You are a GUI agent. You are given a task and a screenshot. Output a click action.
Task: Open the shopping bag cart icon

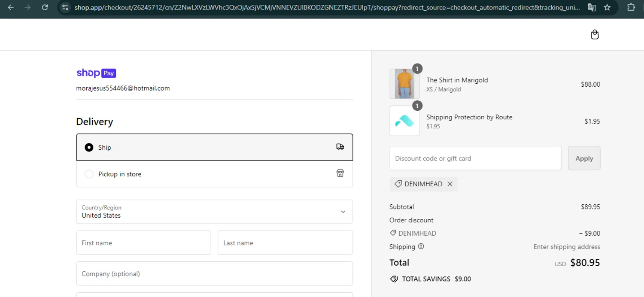(x=595, y=34)
